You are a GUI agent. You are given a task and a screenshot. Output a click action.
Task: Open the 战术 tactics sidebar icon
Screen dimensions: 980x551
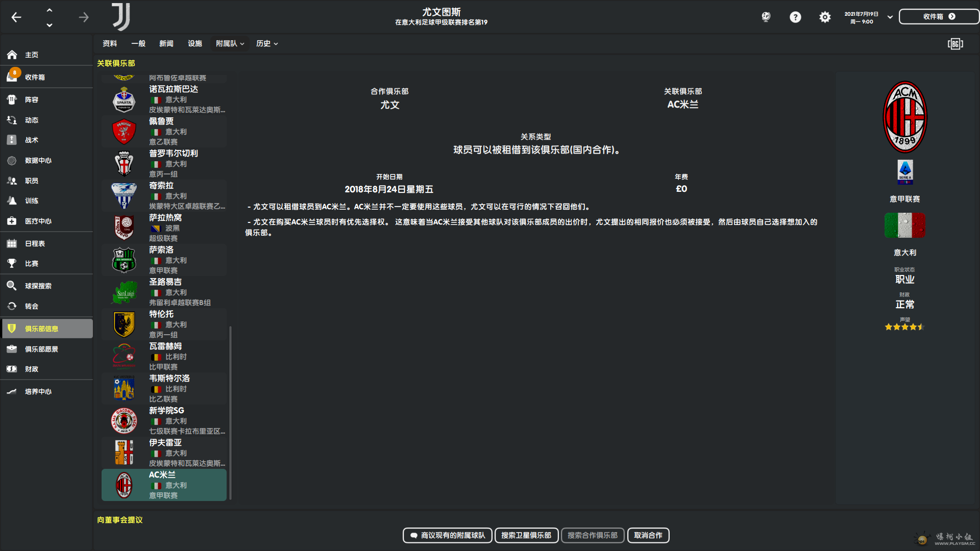click(12, 140)
